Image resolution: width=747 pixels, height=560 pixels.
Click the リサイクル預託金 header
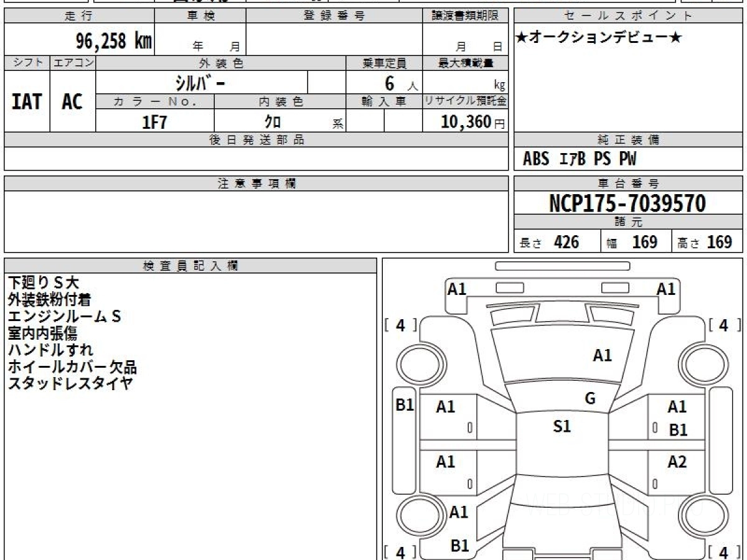pos(466,101)
